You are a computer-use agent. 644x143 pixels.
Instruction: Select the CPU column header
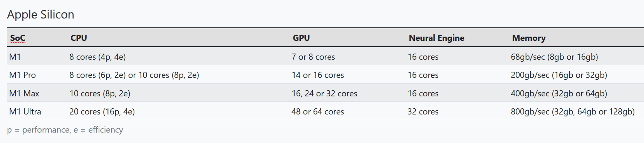(79, 38)
